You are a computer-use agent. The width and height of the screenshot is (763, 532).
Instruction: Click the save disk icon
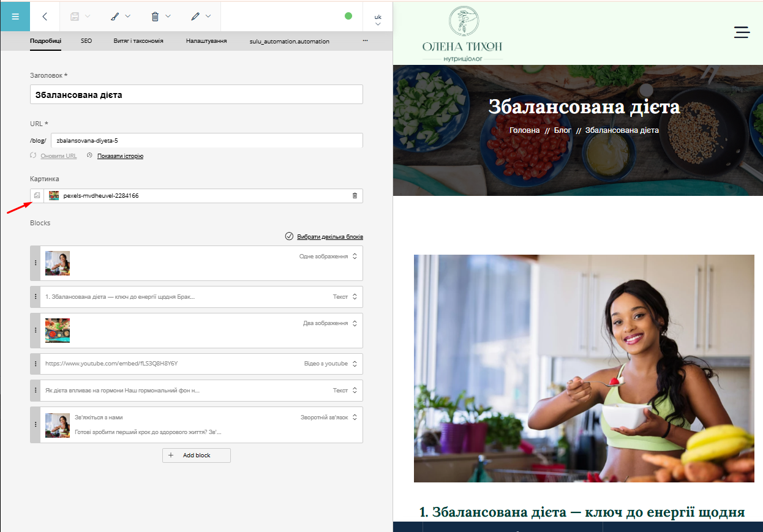[x=75, y=17]
